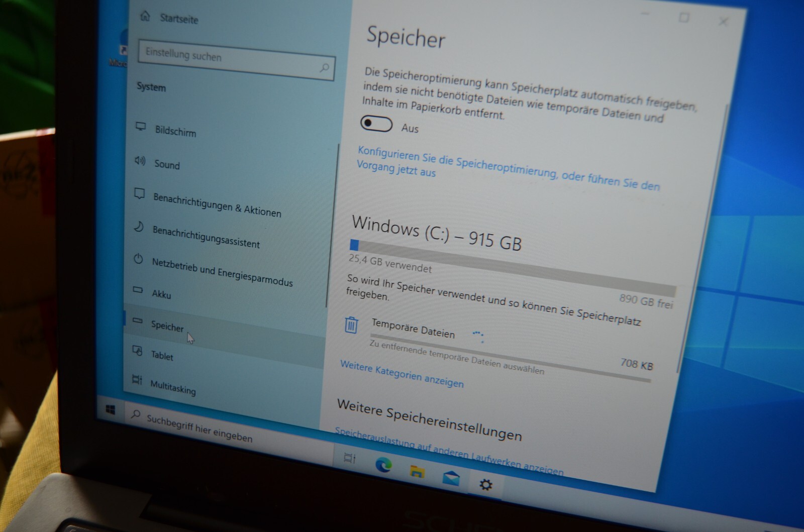Screen dimensions: 804x532
Task: Click the power icon beside Netzbetrieb
Action: click(x=138, y=259)
